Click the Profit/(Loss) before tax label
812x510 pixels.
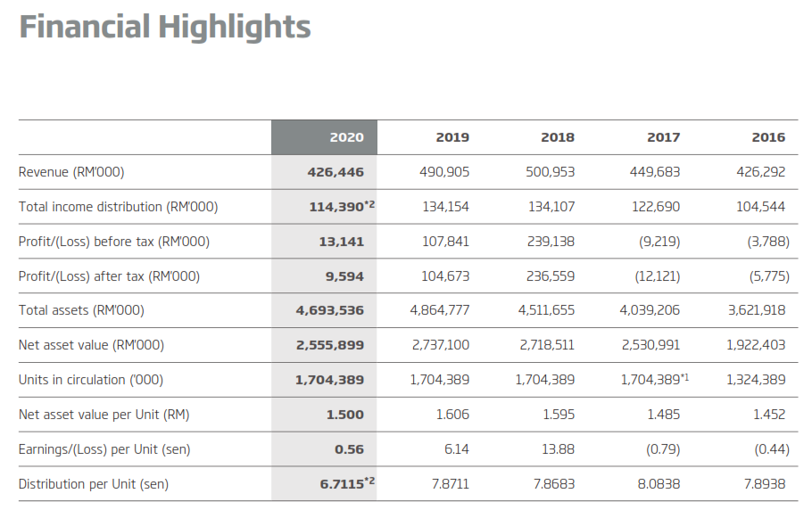point(114,242)
